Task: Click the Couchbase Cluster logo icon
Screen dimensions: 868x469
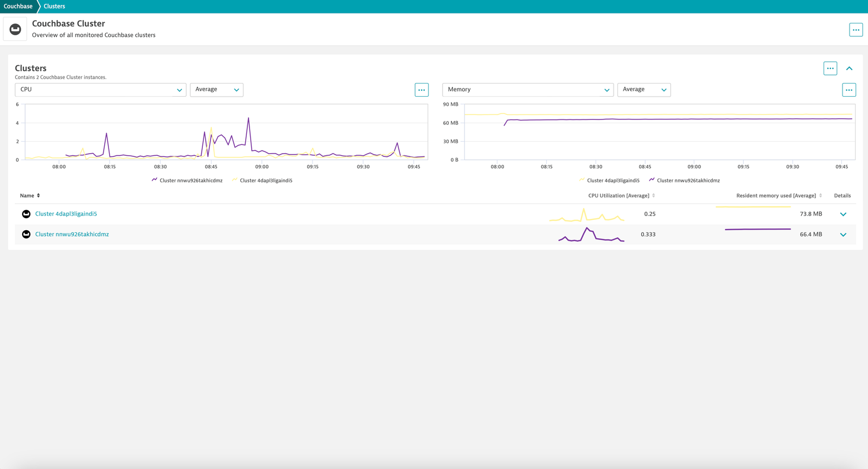Action: point(15,29)
